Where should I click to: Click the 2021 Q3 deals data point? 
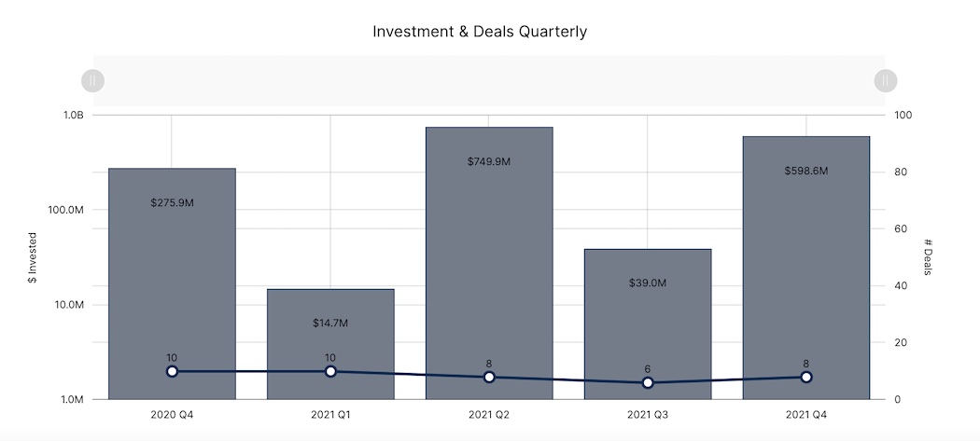pyautogui.click(x=648, y=382)
